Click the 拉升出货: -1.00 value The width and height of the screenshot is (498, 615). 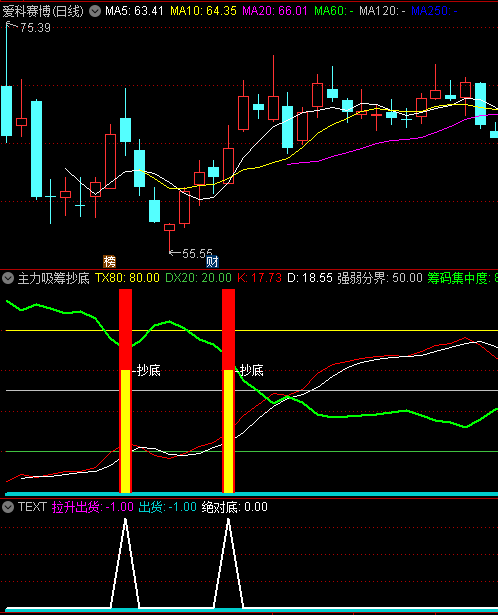[93, 507]
